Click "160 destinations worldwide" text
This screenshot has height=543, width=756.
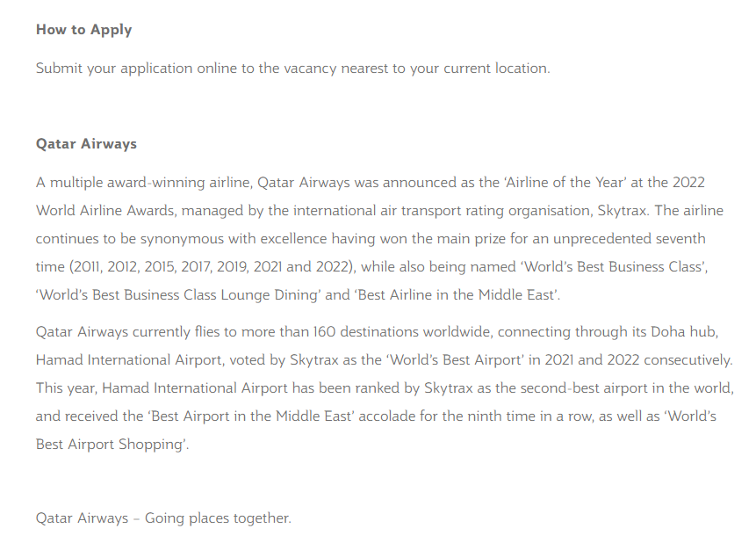pyautogui.click(x=402, y=332)
